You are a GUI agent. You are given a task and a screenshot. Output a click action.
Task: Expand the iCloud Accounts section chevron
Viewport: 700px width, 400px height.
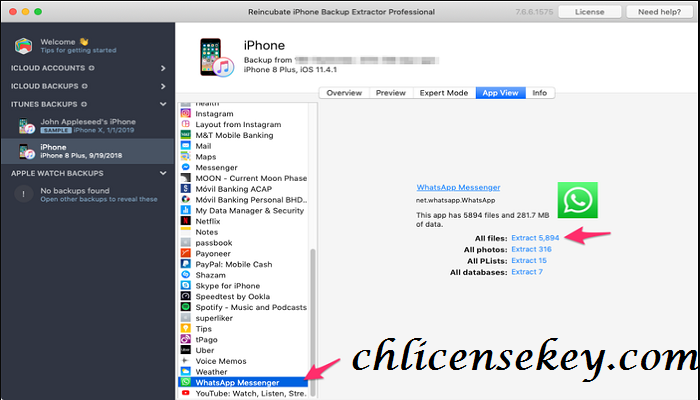[163, 68]
